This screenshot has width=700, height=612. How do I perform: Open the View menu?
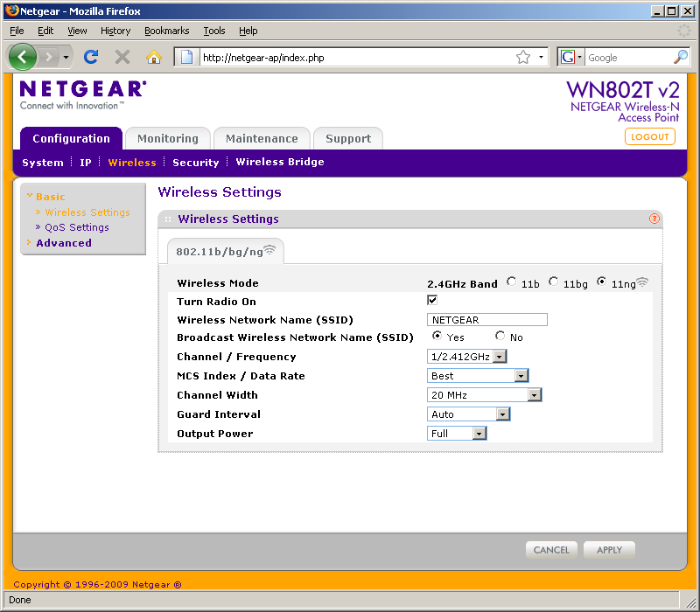pyautogui.click(x=77, y=31)
